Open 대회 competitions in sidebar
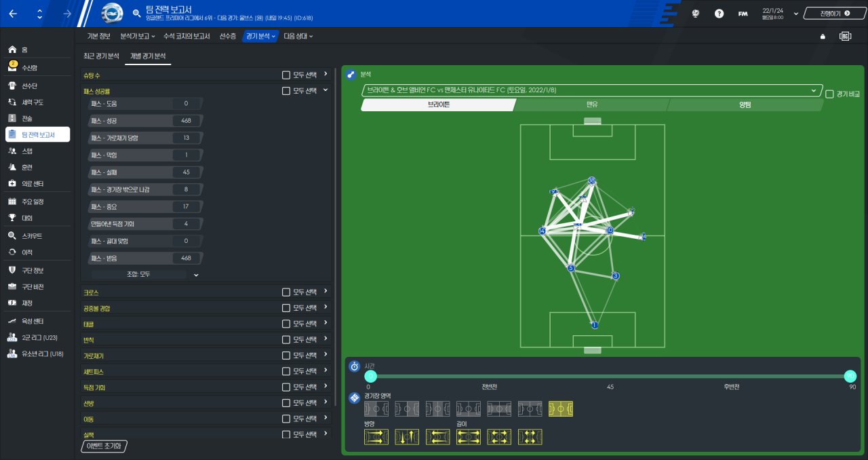The image size is (868, 460). pyautogui.click(x=37, y=218)
